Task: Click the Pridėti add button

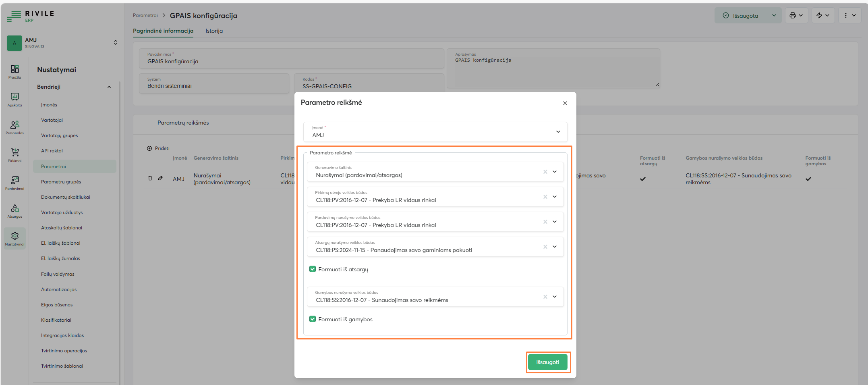Action: pos(158,148)
